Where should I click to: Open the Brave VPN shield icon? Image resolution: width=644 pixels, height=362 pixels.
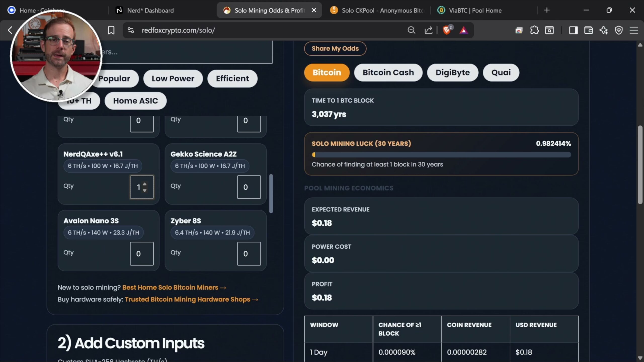pos(619,30)
